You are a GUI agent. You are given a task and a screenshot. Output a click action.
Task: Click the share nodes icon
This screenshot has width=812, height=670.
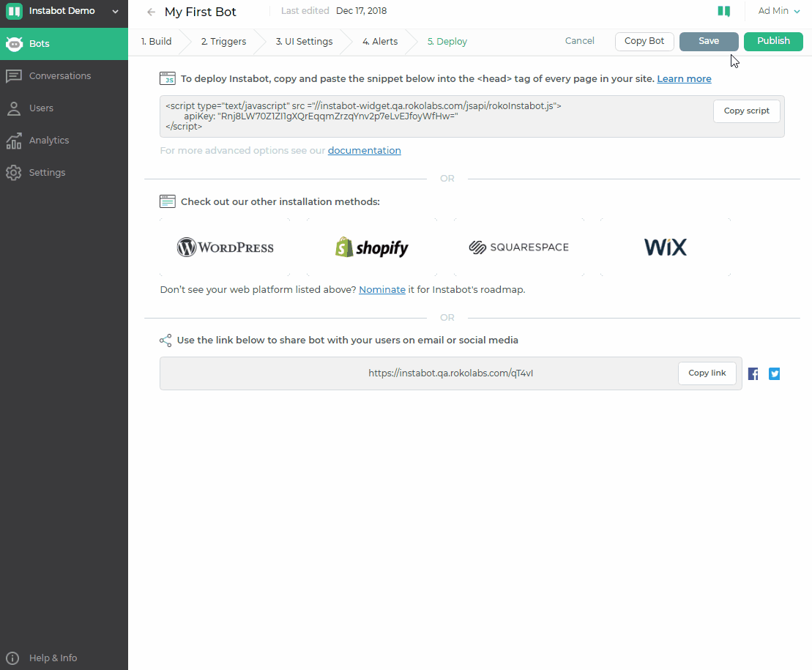pyautogui.click(x=165, y=340)
